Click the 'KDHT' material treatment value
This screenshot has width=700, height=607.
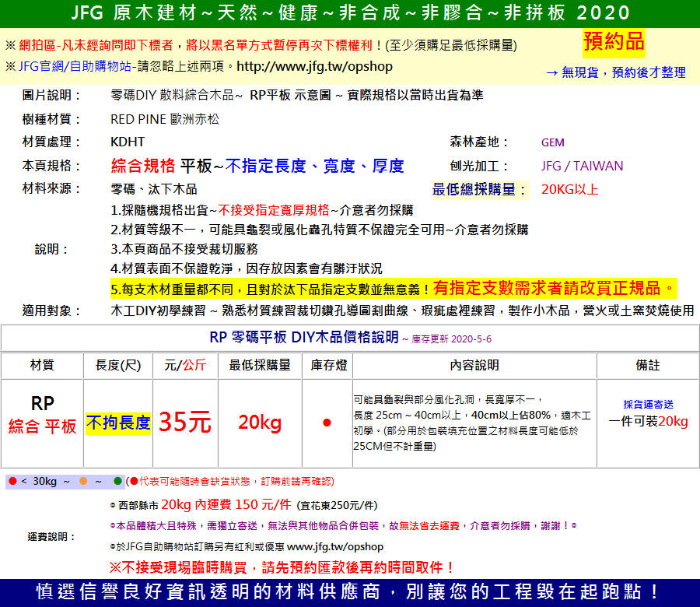pyautogui.click(x=128, y=142)
